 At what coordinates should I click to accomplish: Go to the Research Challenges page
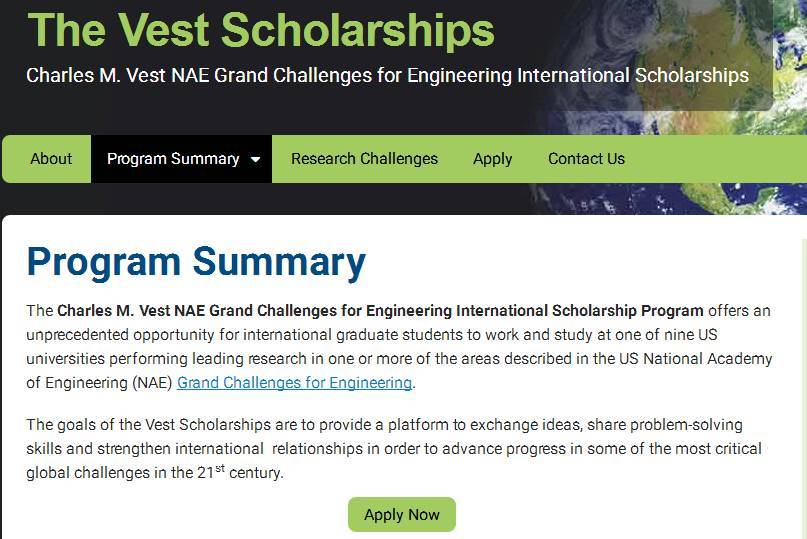[364, 159]
